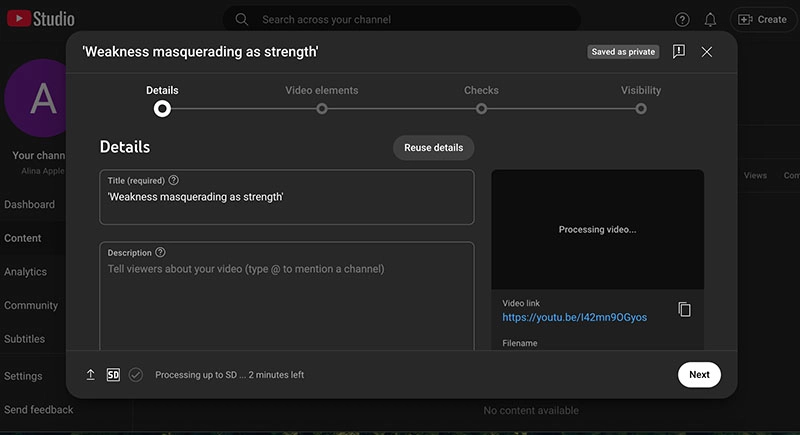
Task: Open Settings in the sidebar
Action: [x=23, y=376]
